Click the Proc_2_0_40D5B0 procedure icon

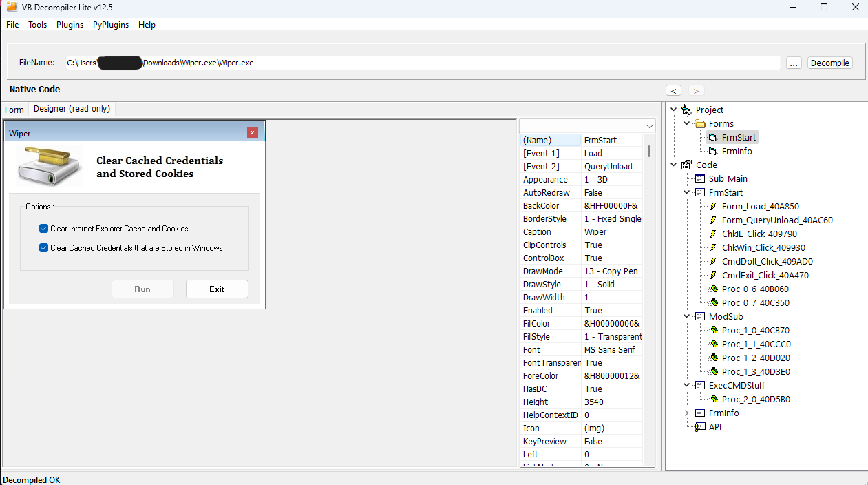(x=713, y=400)
